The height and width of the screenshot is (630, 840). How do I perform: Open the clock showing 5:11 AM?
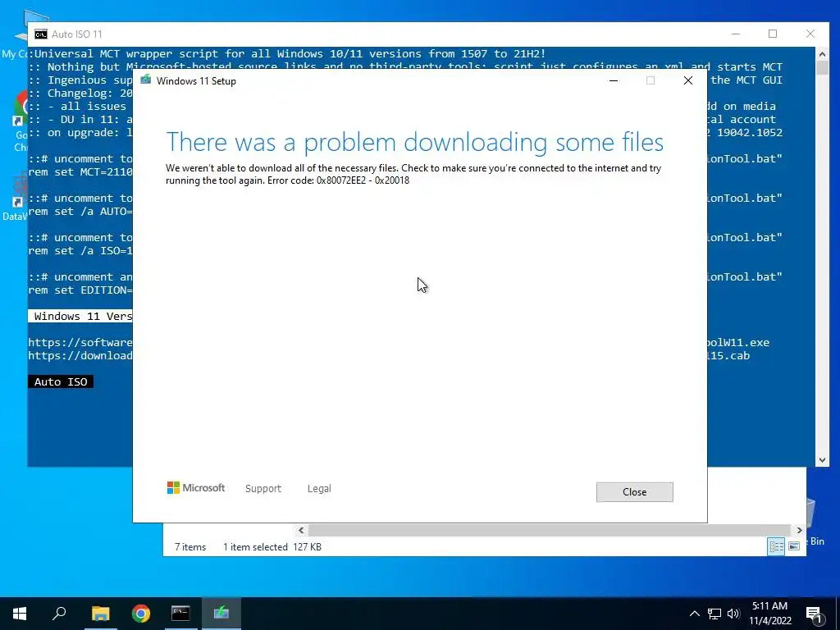pyautogui.click(x=769, y=614)
